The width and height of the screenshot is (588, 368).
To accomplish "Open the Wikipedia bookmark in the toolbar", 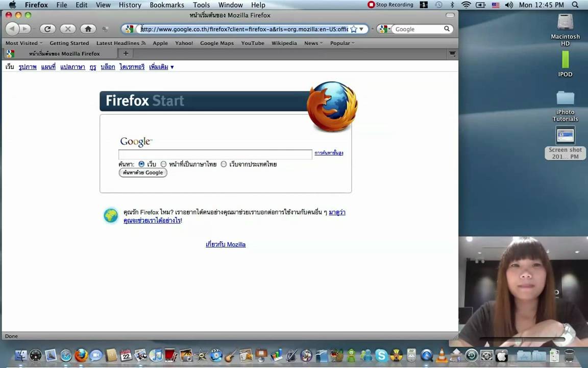I will 284,43.
